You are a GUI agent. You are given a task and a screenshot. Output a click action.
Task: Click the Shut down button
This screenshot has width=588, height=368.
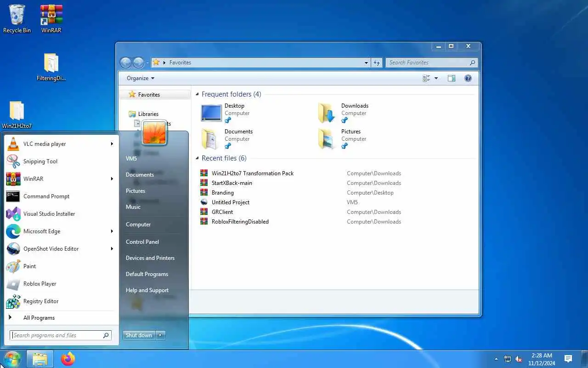tap(139, 335)
